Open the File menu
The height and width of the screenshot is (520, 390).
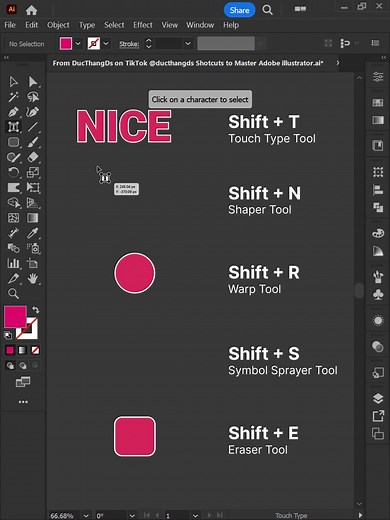(x=10, y=25)
